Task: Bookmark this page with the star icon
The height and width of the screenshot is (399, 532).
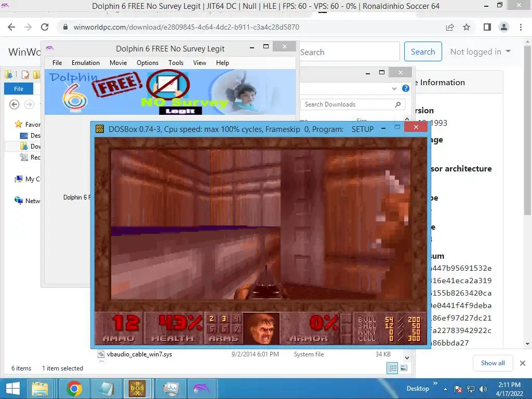Action: [467, 27]
